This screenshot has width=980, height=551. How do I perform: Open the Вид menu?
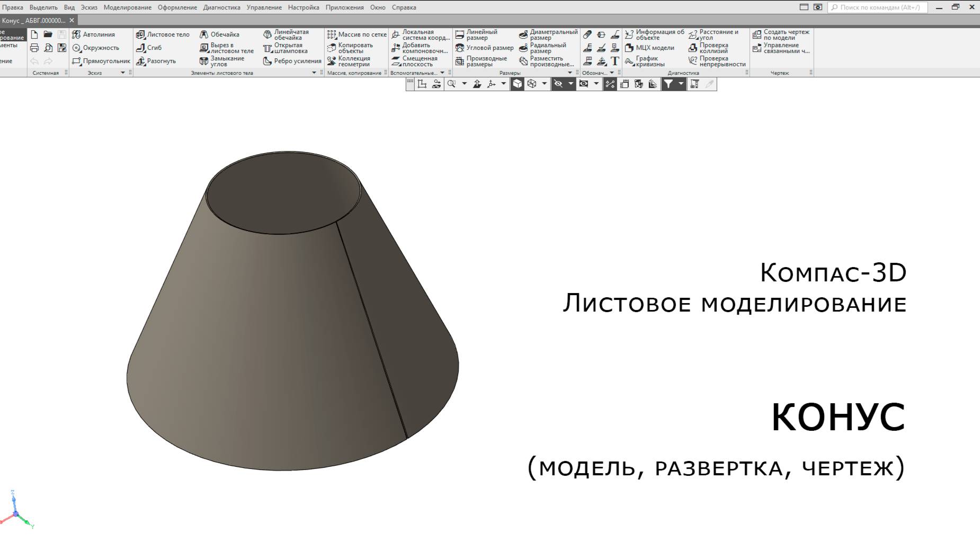click(69, 7)
